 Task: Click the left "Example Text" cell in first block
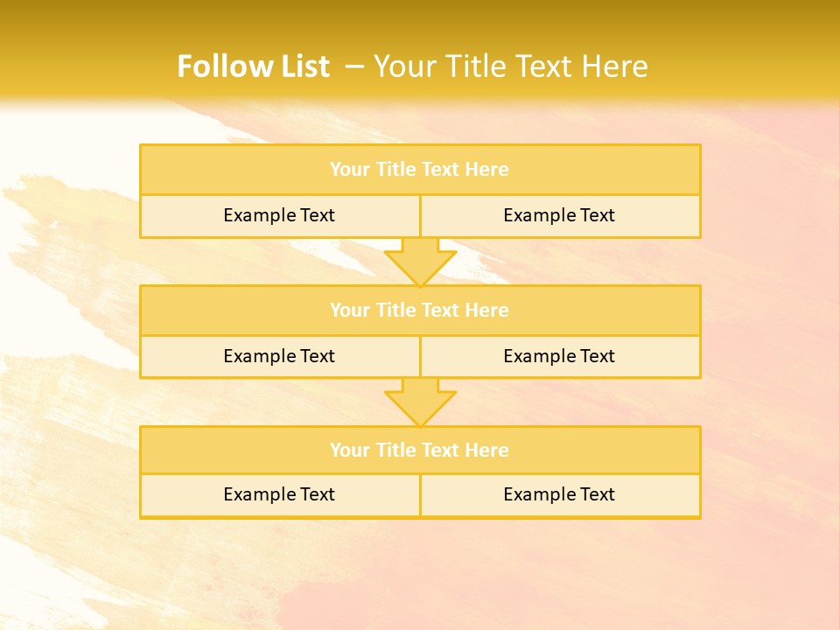coord(279,216)
